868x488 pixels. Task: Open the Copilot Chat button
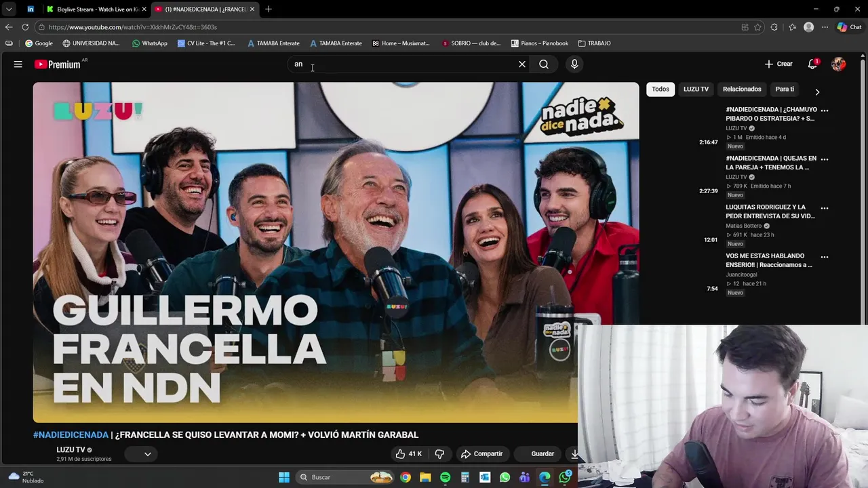(x=849, y=27)
